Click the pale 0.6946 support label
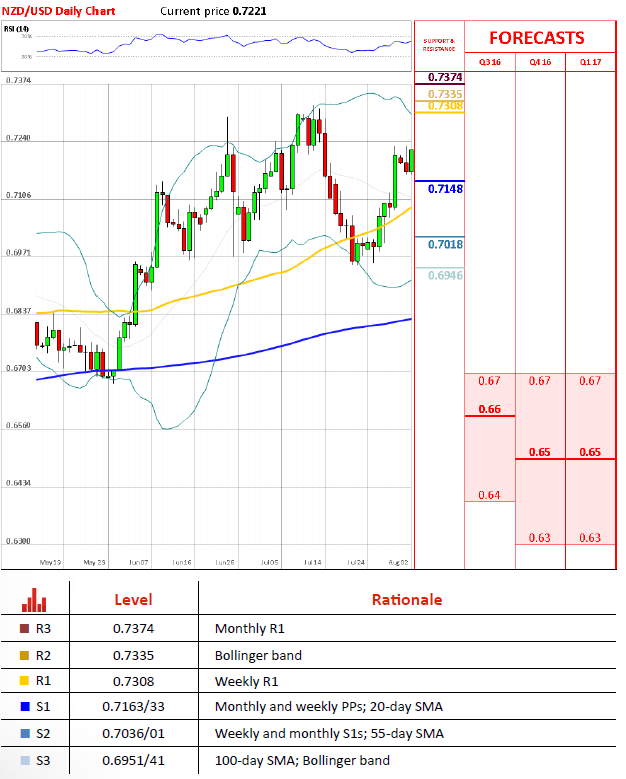This screenshot has width=626, height=779. point(445,275)
